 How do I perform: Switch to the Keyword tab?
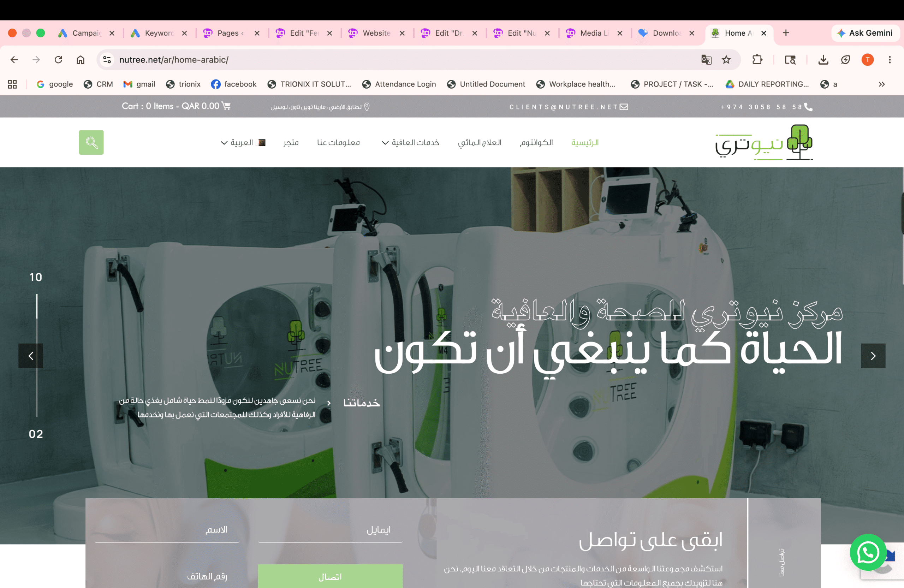tap(159, 33)
